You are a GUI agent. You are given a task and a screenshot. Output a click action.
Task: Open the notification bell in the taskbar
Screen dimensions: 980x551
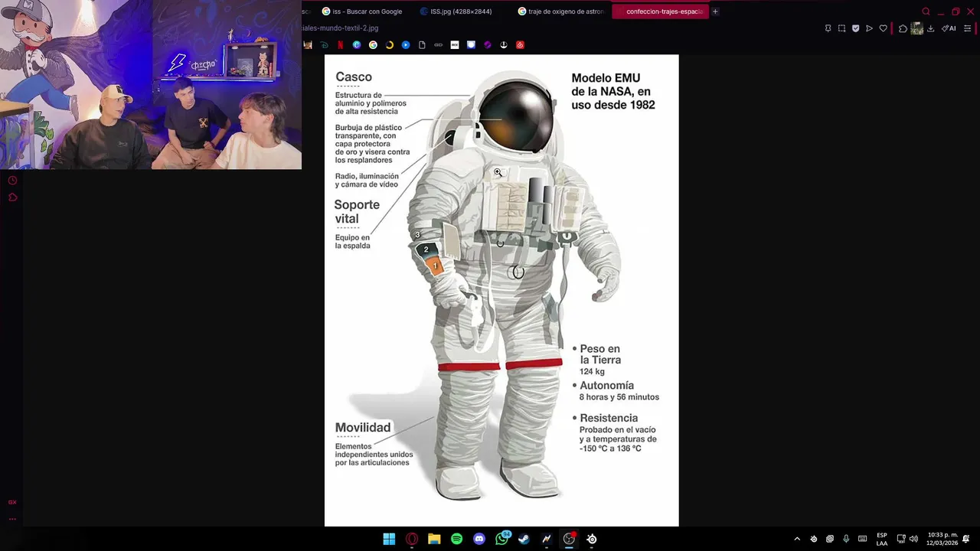pos(966,539)
